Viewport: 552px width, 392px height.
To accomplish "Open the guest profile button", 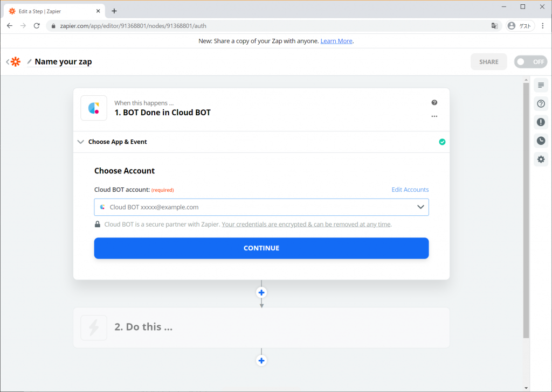I will [520, 26].
